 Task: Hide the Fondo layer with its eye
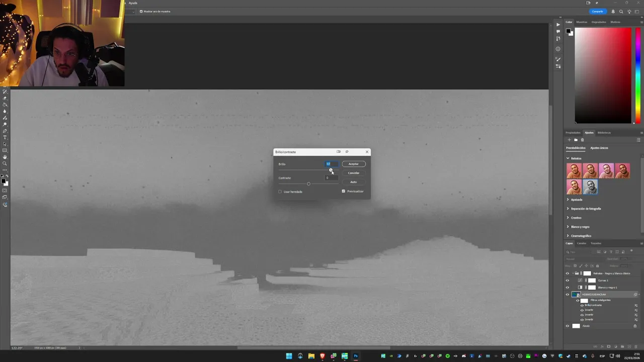pos(568,326)
